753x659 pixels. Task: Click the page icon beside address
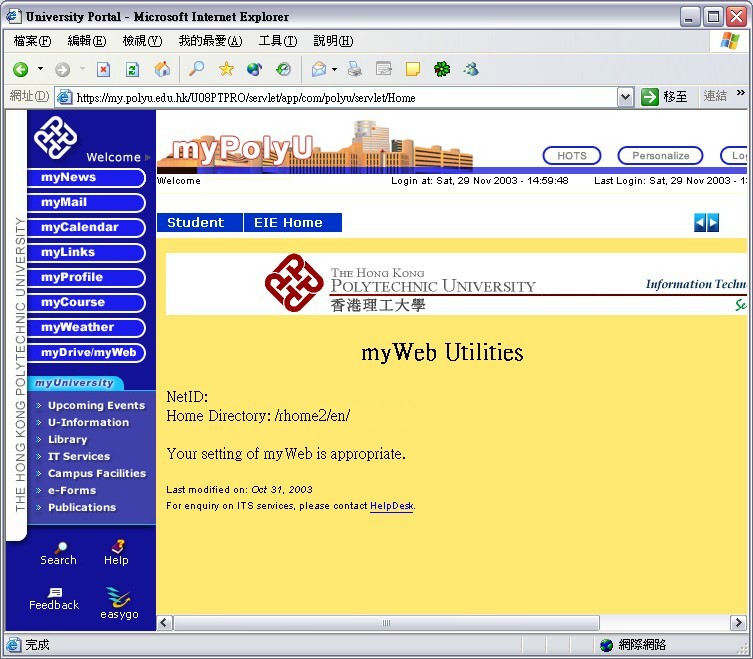64,98
